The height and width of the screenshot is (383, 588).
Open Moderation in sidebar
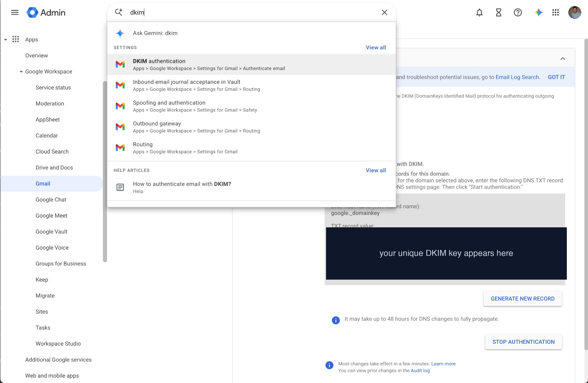pyautogui.click(x=50, y=104)
